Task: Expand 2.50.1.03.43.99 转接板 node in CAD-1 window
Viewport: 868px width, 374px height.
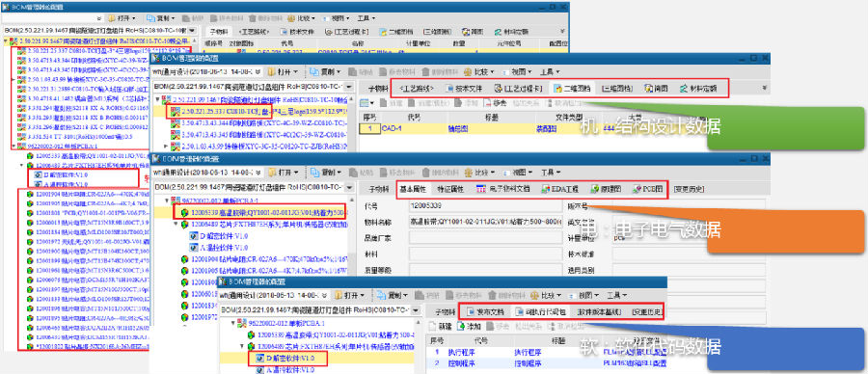Action: (167, 147)
